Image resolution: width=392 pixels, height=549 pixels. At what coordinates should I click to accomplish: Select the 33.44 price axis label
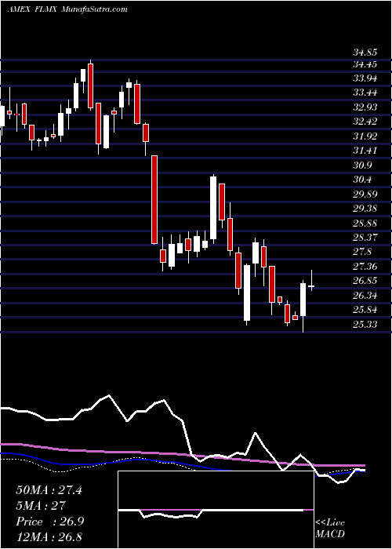[365, 93]
